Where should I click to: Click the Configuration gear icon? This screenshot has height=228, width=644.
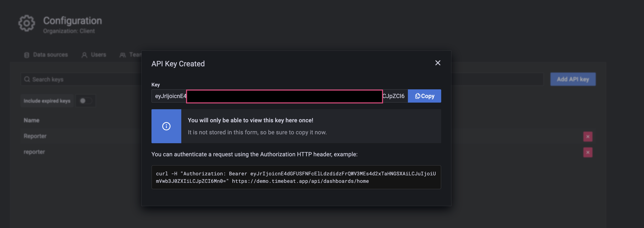tap(26, 23)
